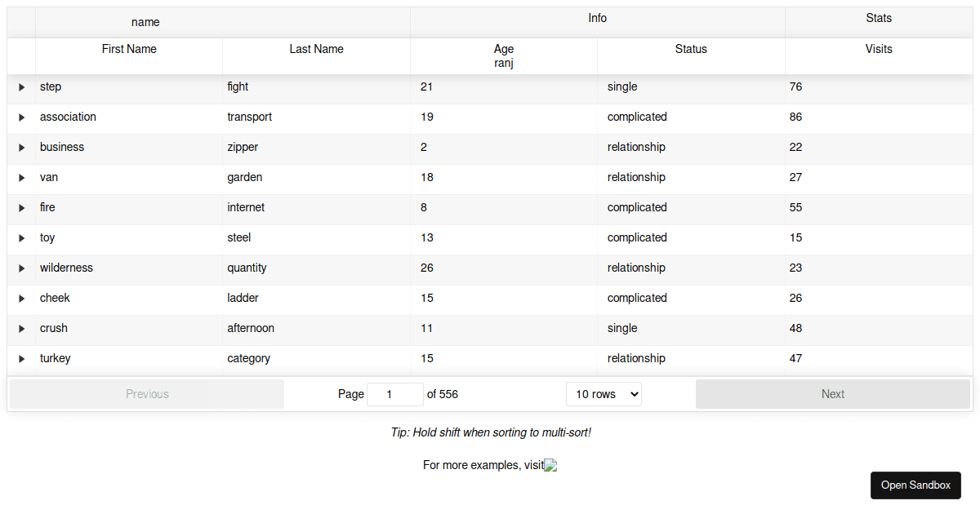Sort the Last Name column
The width and height of the screenshot is (980, 514).
pos(316,49)
